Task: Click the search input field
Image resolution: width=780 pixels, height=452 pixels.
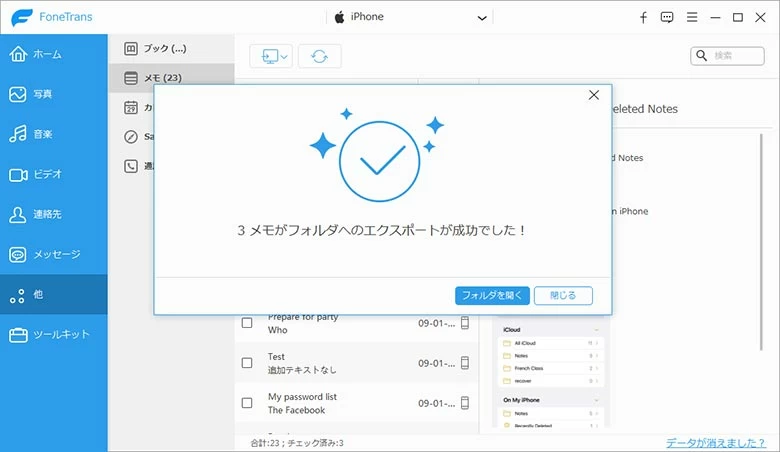Action: (x=735, y=56)
